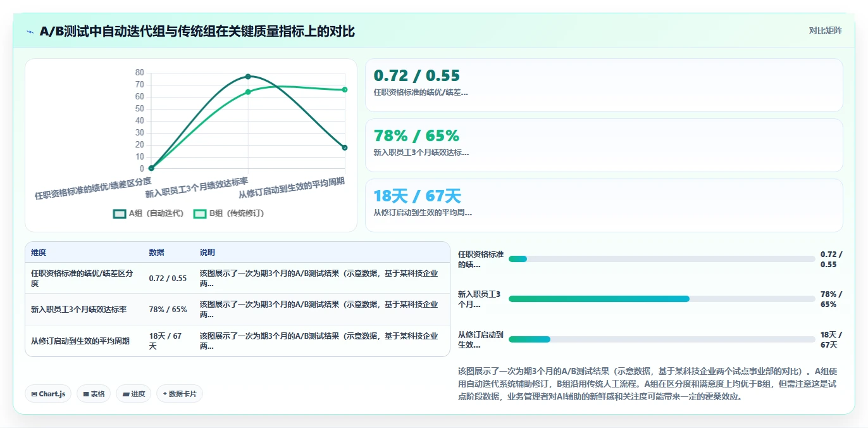Screen dimensions: 868x428
Task: Open the 0.72 / 0.55 data card
Action: coord(604,85)
